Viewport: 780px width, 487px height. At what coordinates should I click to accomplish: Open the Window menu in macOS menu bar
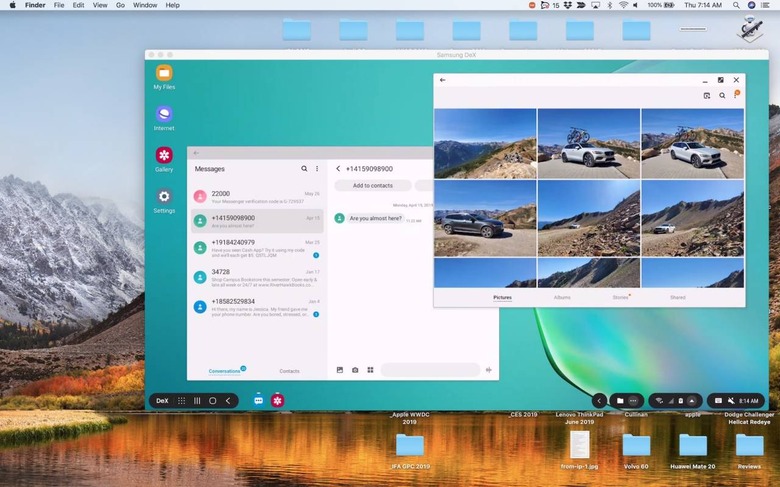[145, 5]
